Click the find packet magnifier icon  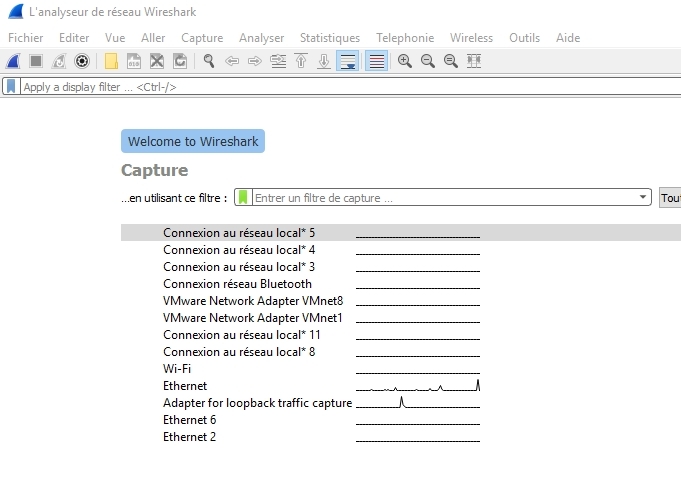click(209, 61)
